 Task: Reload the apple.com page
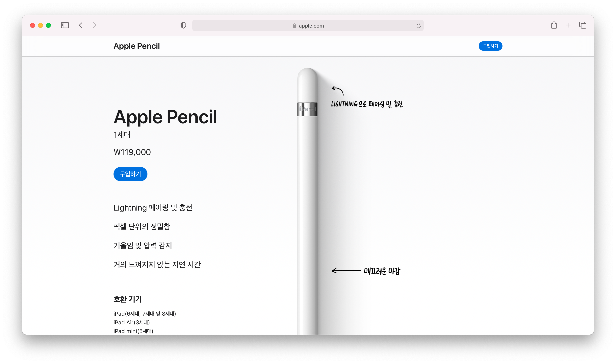[419, 26]
